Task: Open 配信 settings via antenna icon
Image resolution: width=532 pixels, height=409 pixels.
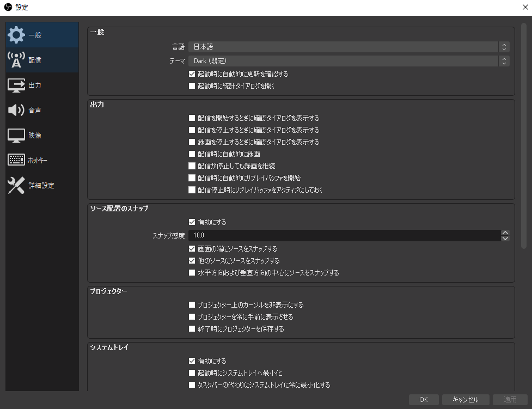Action: coord(16,60)
